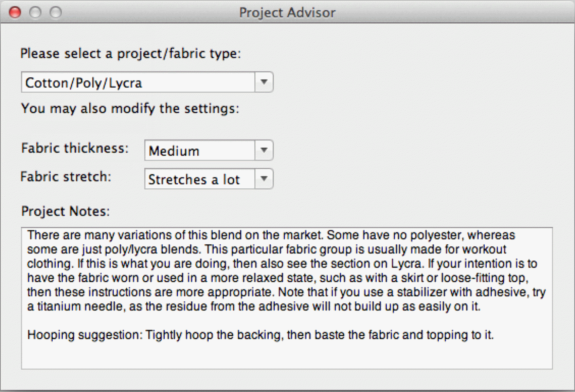Click the 'Fabric thickness:' label
This screenshot has height=392, width=575.
pyautogui.click(x=75, y=148)
